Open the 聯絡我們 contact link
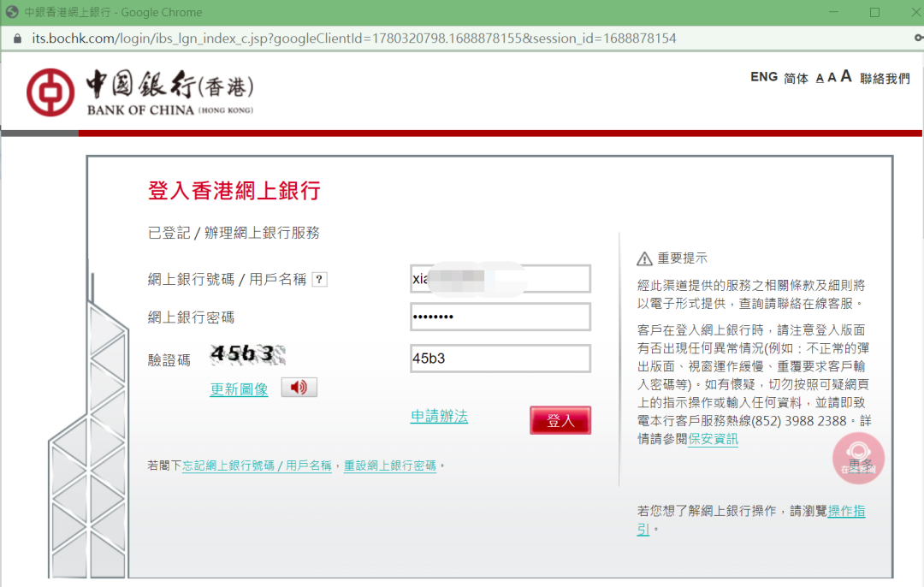 pos(885,79)
